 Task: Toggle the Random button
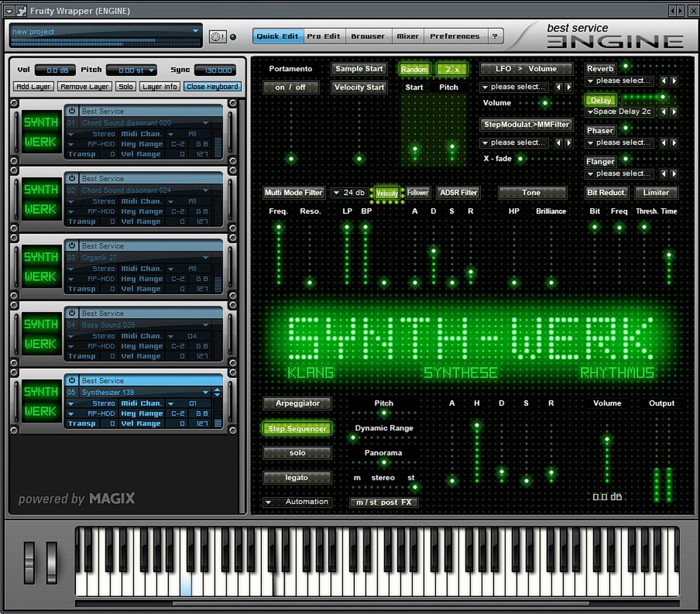pos(414,69)
